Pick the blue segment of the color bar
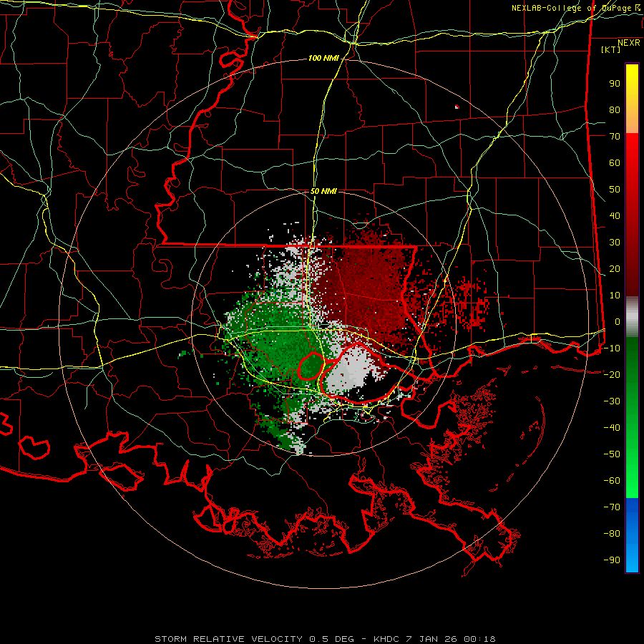 point(632,535)
